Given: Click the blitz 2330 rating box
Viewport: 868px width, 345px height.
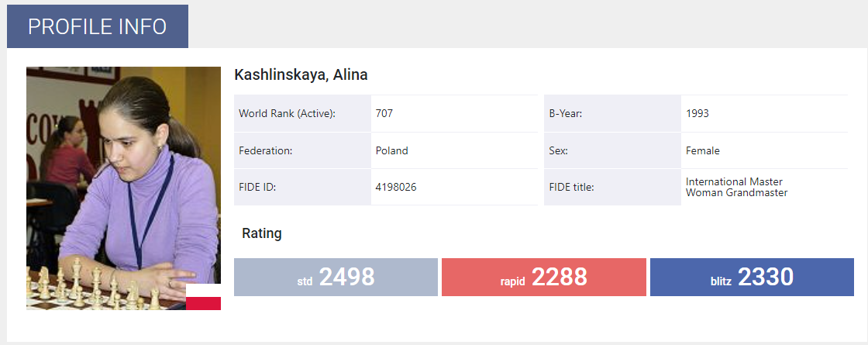Looking at the screenshot, I should [x=752, y=277].
